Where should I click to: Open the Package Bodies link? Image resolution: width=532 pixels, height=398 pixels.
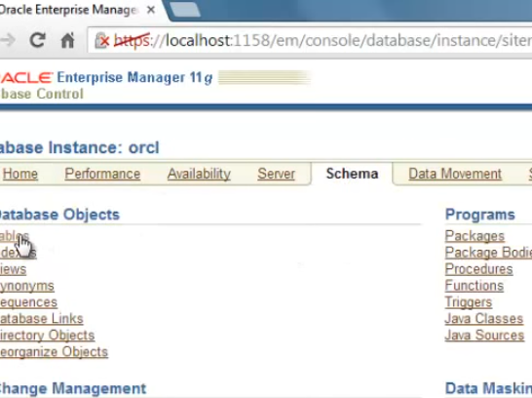(x=488, y=253)
